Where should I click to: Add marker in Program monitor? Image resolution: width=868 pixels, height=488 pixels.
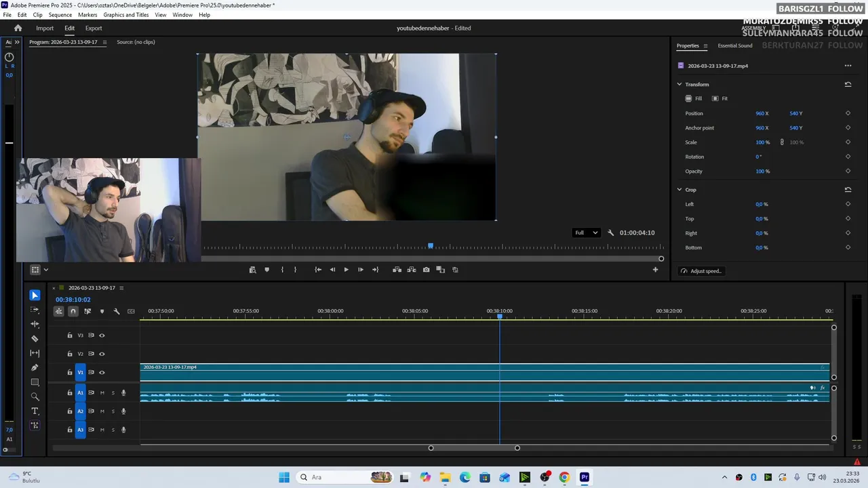[267, 270]
